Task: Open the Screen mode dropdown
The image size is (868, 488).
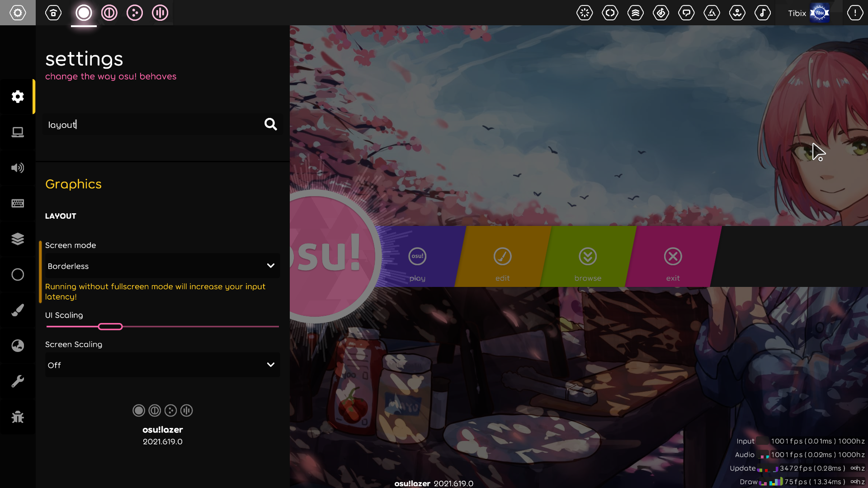Action: click(x=161, y=266)
